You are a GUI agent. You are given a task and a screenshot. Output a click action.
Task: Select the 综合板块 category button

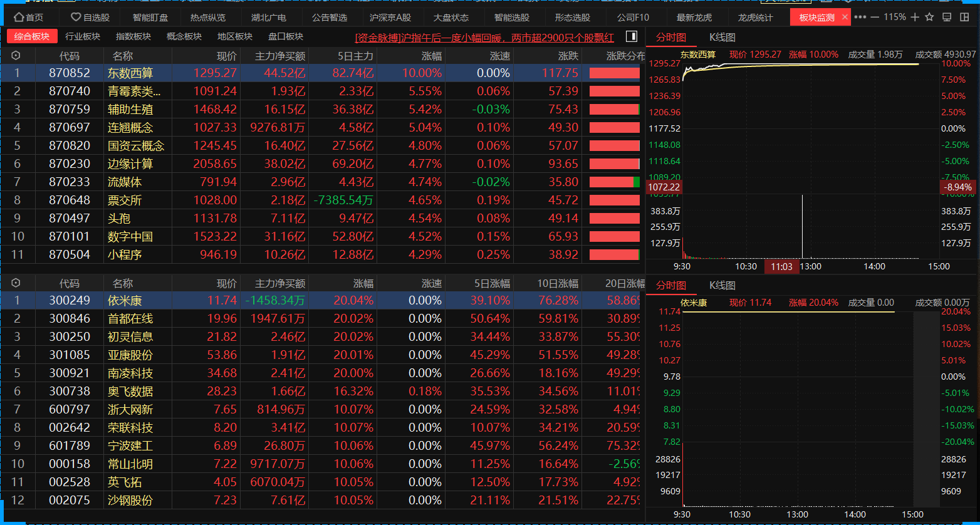coord(32,36)
